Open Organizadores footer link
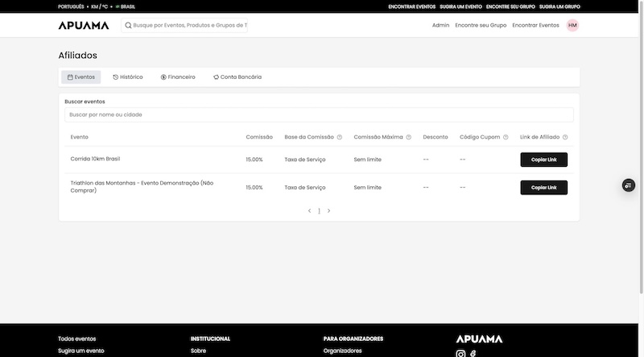This screenshot has height=357, width=644. (343, 351)
